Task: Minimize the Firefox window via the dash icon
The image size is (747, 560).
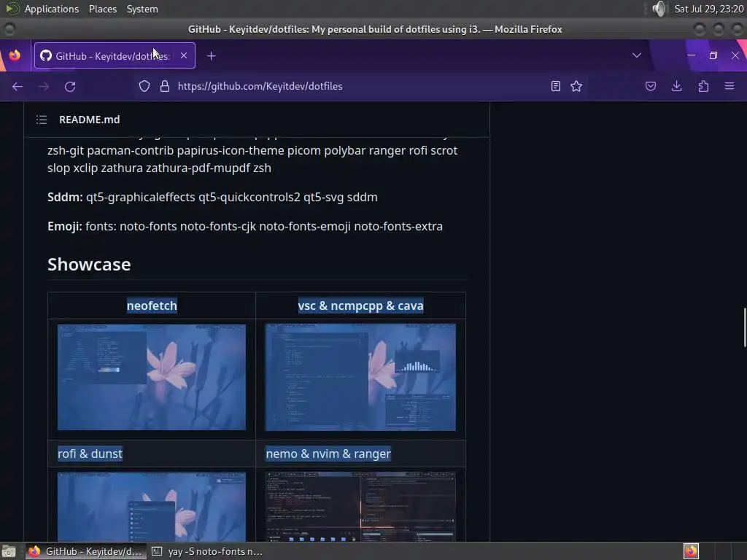Action: [x=692, y=55]
